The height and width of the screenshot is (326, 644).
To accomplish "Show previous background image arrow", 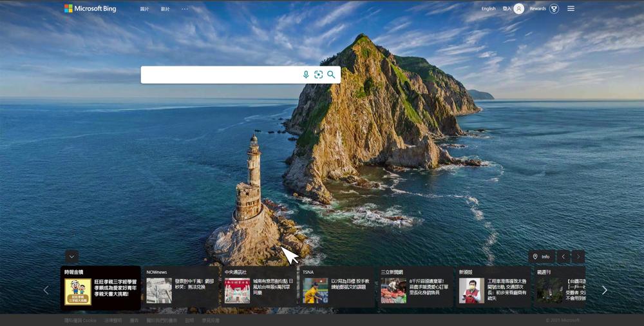I will pyautogui.click(x=563, y=256).
